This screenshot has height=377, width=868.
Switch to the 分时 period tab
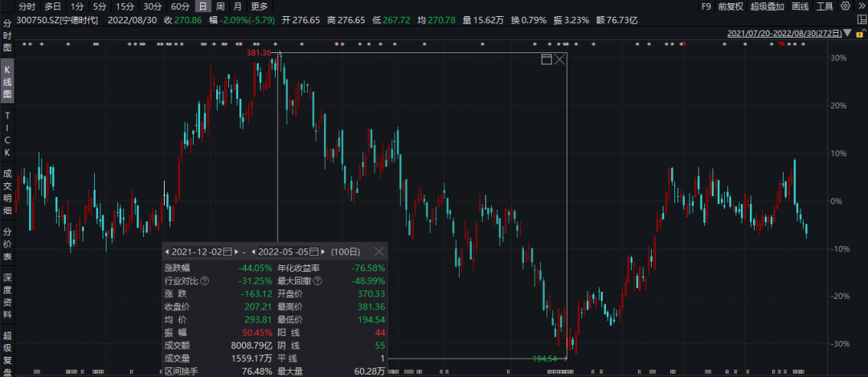coord(27,6)
